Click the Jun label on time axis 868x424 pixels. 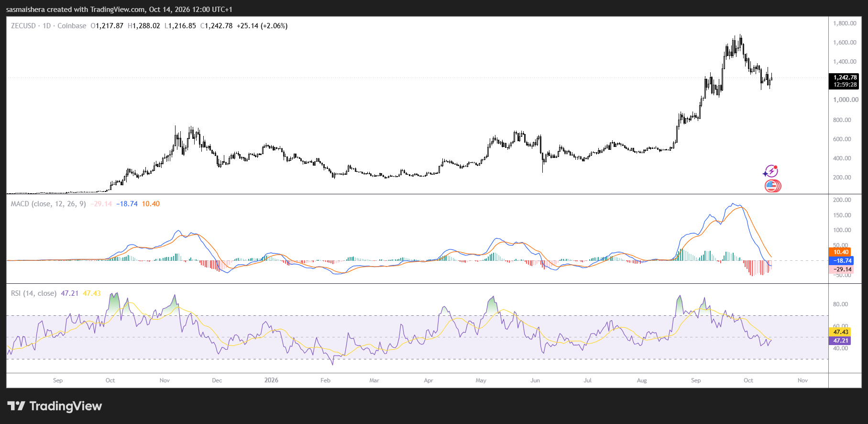click(535, 380)
